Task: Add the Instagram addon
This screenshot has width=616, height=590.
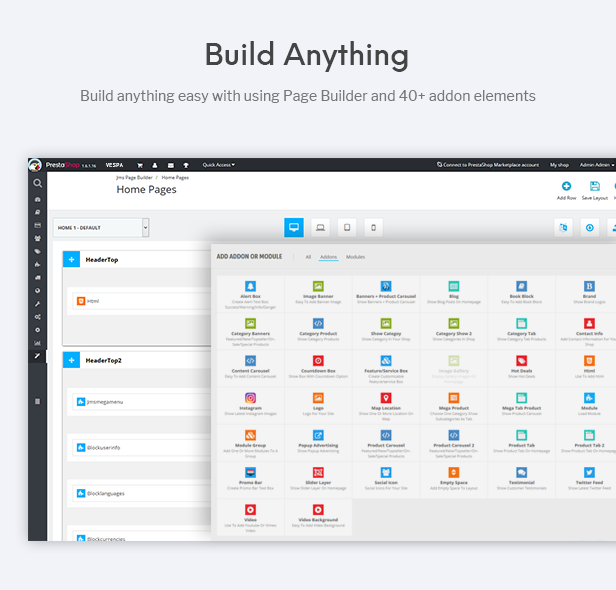Action: click(250, 406)
